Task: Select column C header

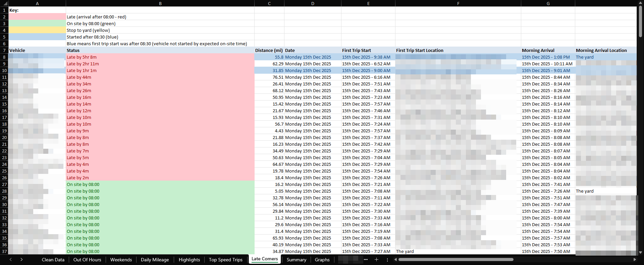Action: [x=269, y=3]
